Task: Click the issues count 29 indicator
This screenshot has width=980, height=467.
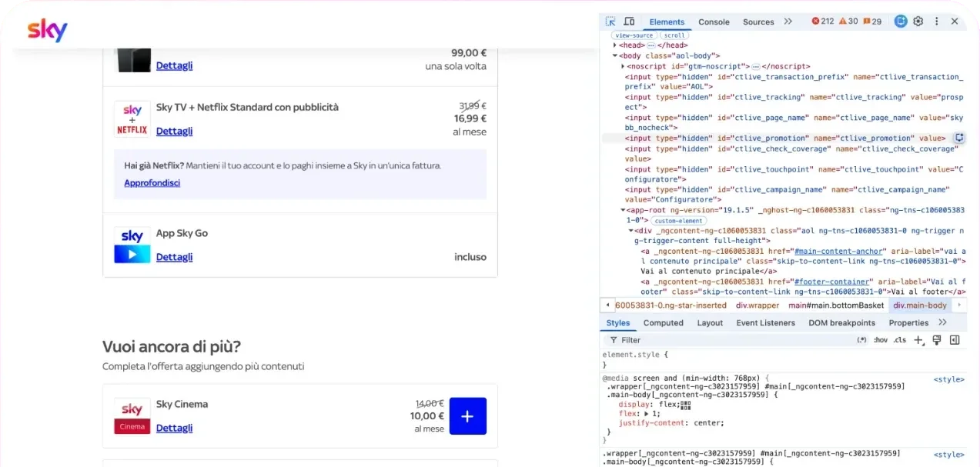Action: point(872,22)
